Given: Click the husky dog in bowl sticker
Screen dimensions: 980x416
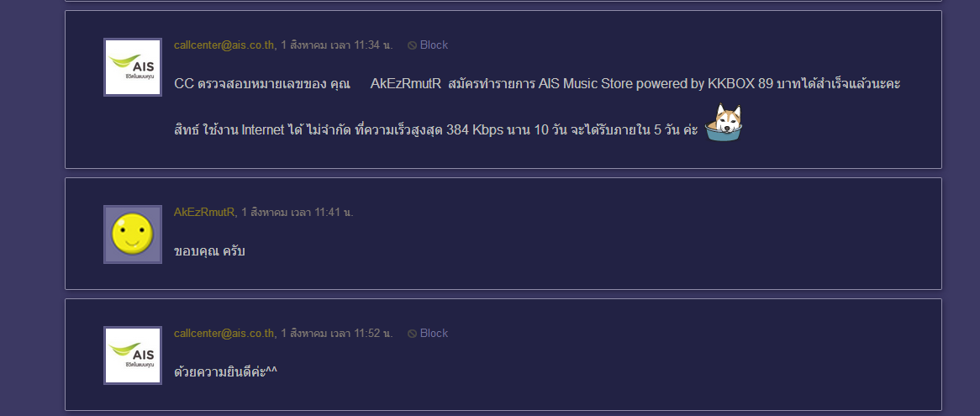Looking at the screenshot, I should [x=724, y=123].
